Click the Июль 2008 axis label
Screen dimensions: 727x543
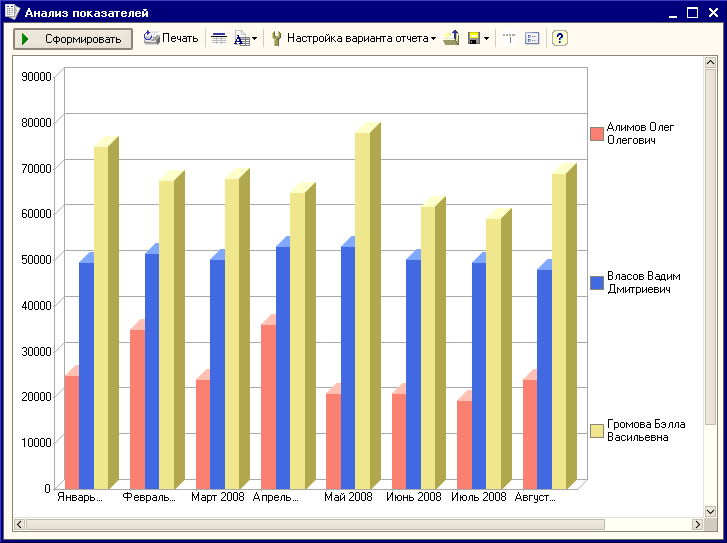(478, 497)
